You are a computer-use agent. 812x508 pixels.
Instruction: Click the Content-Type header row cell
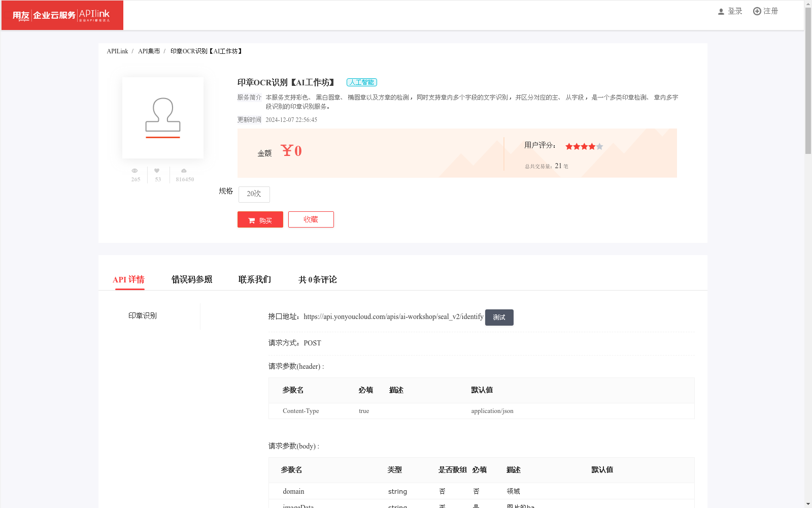point(301,411)
